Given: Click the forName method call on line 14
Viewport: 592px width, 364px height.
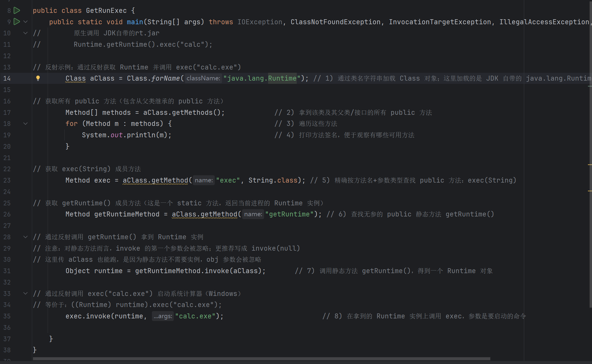Looking at the screenshot, I should pos(165,78).
